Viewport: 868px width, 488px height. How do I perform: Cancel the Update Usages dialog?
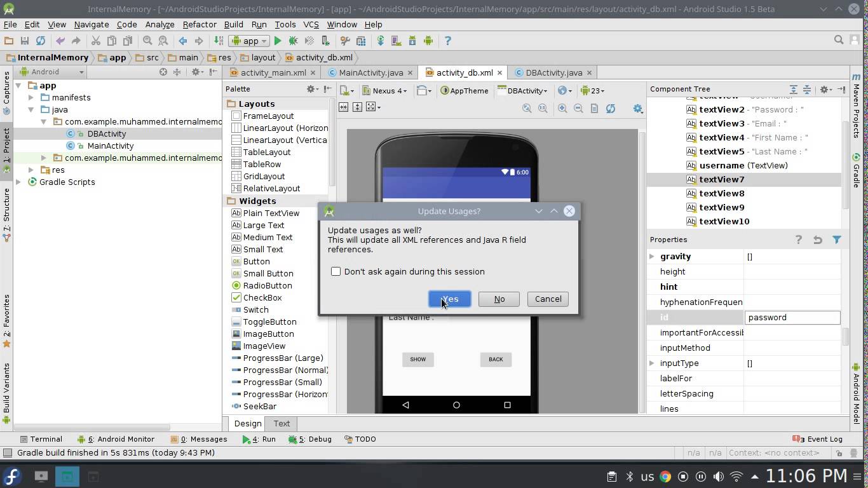point(547,299)
